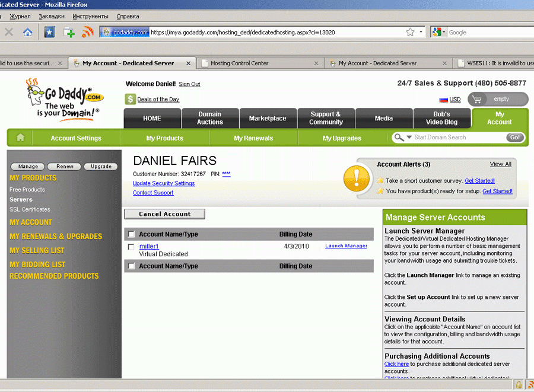Click the yellow account alerts exclamation icon
This screenshot has height=392, width=534.
pos(356,179)
